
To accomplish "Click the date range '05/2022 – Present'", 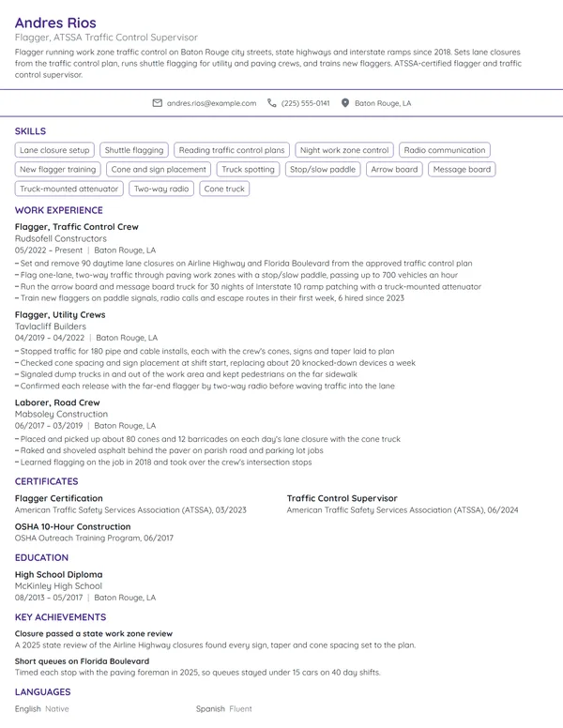I will pyautogui.click(x=49, y=250).
